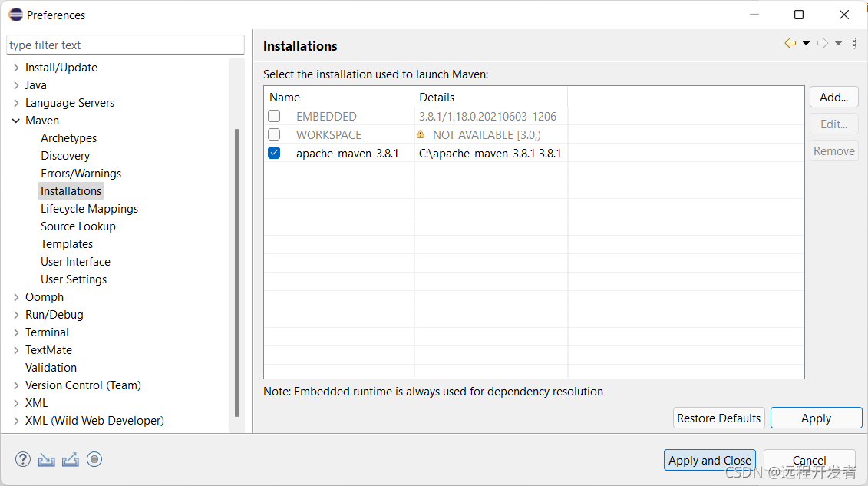Click the Java tree label

(x=36, y=85)
